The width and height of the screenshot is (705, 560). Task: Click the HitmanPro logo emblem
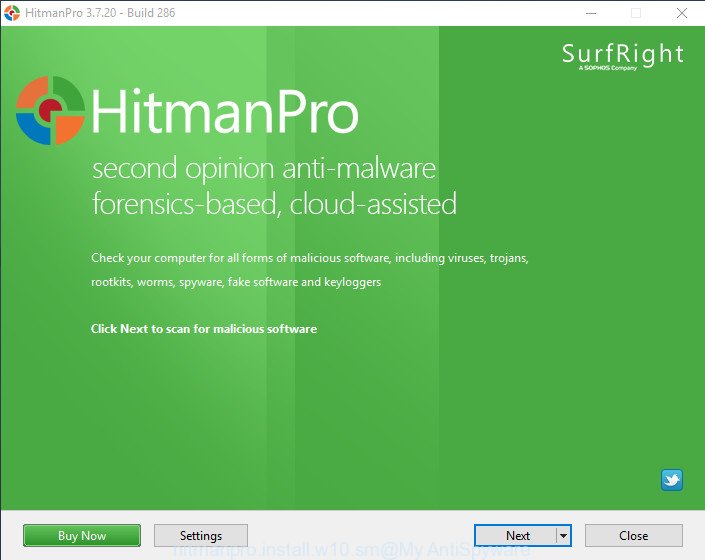tap(50, 111)
